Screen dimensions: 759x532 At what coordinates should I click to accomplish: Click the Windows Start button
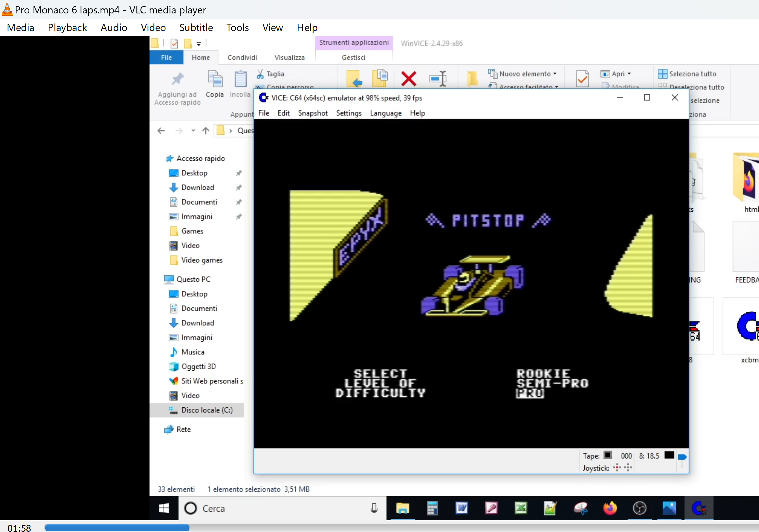164,508
